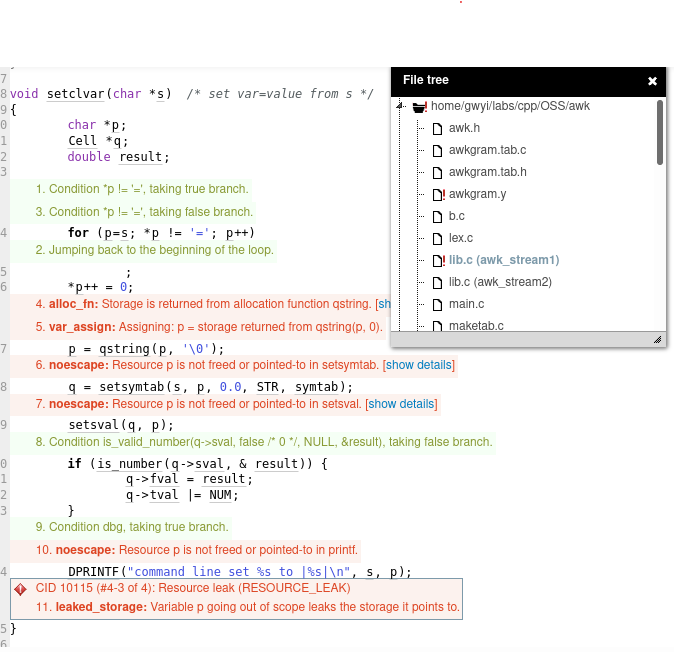674x652 pixels.
Task: Open awkgram.y in the file tree
Action: click(478, 194)
